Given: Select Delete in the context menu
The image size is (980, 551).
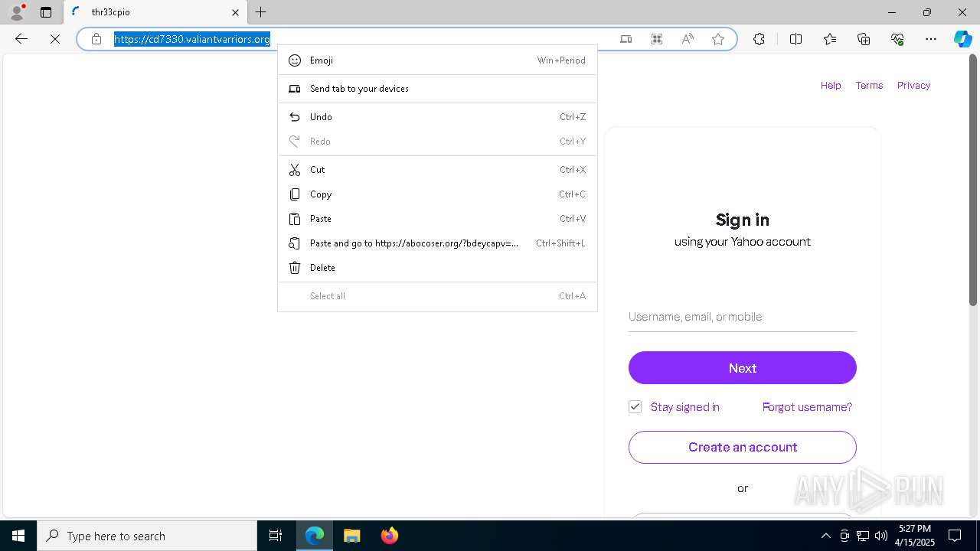Looking at the screenshot, I should (x=437, y=268).
